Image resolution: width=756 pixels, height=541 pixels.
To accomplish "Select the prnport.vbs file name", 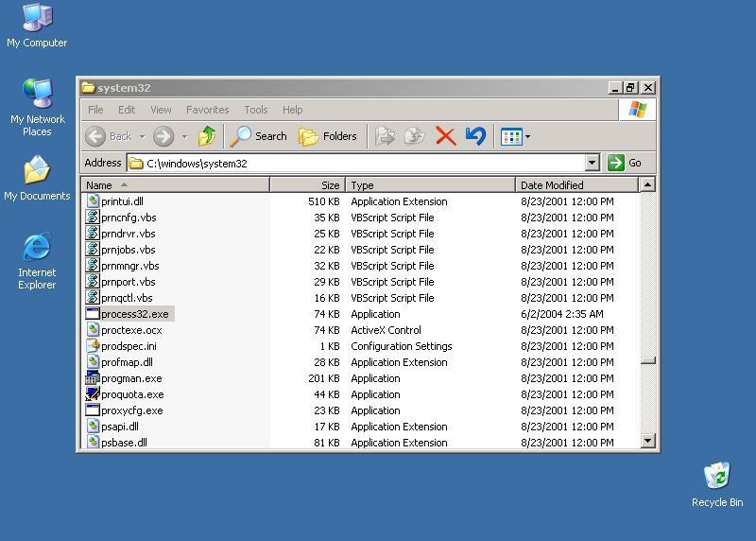I will (x=129, y=281).
